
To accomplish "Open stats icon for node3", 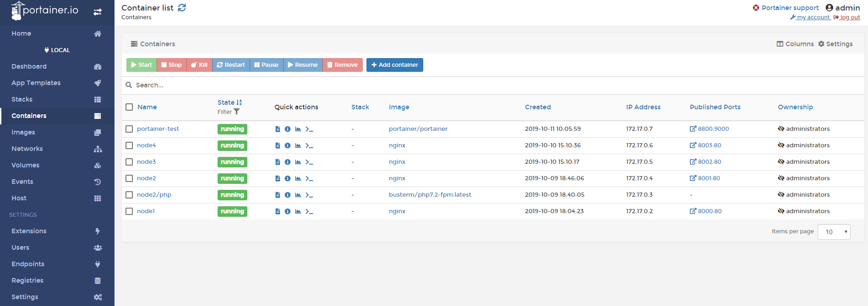I will click(298, 162).
